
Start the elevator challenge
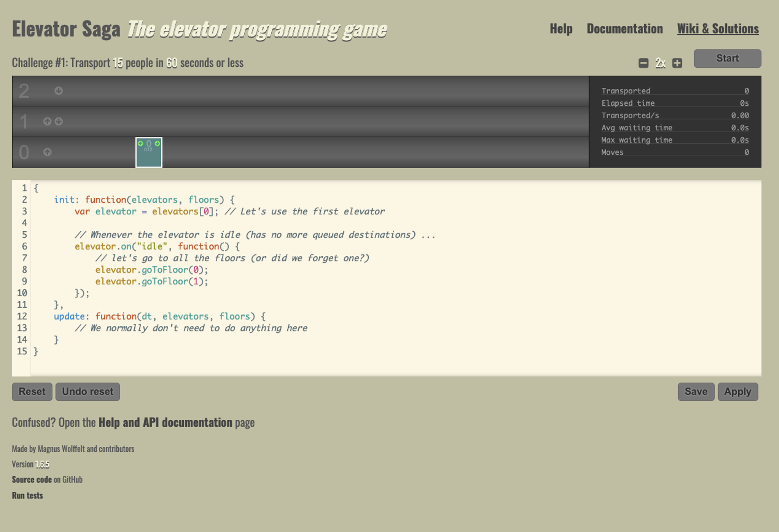point(727,59)
